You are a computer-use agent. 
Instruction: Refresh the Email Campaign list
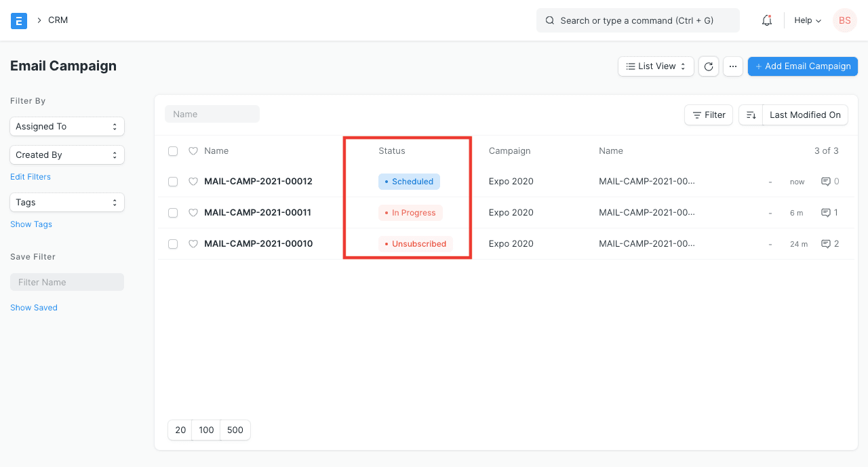709,66
